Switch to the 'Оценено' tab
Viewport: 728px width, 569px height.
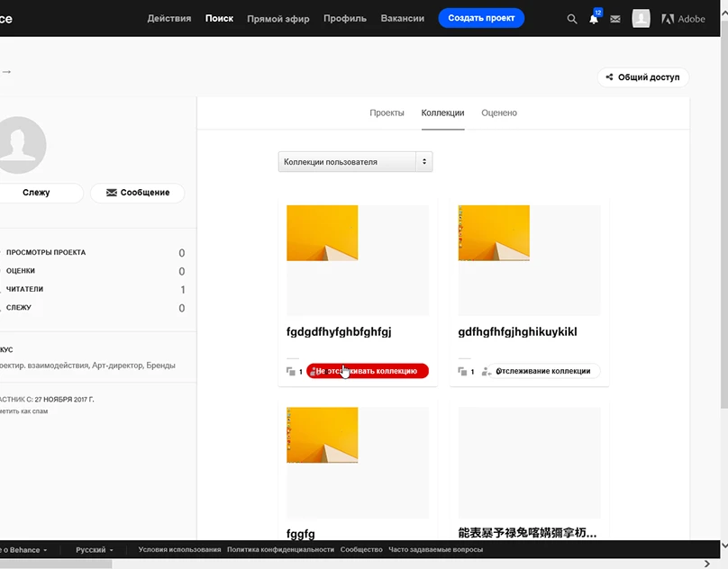tap(499, 113)
